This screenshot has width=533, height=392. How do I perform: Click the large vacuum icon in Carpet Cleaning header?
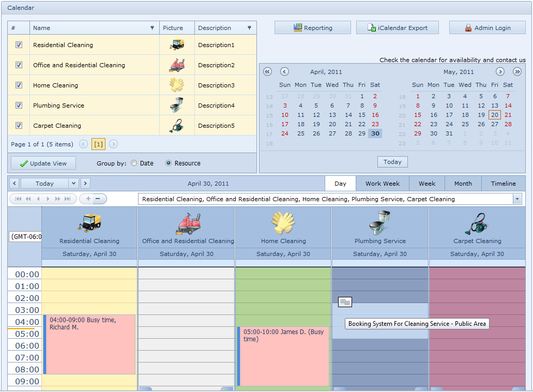tap(477, 224)
